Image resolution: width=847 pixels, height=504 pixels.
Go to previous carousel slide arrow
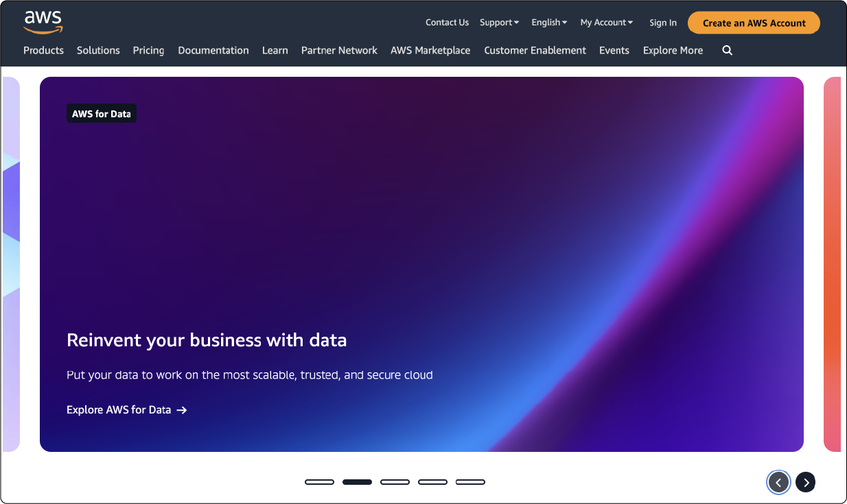778,483
